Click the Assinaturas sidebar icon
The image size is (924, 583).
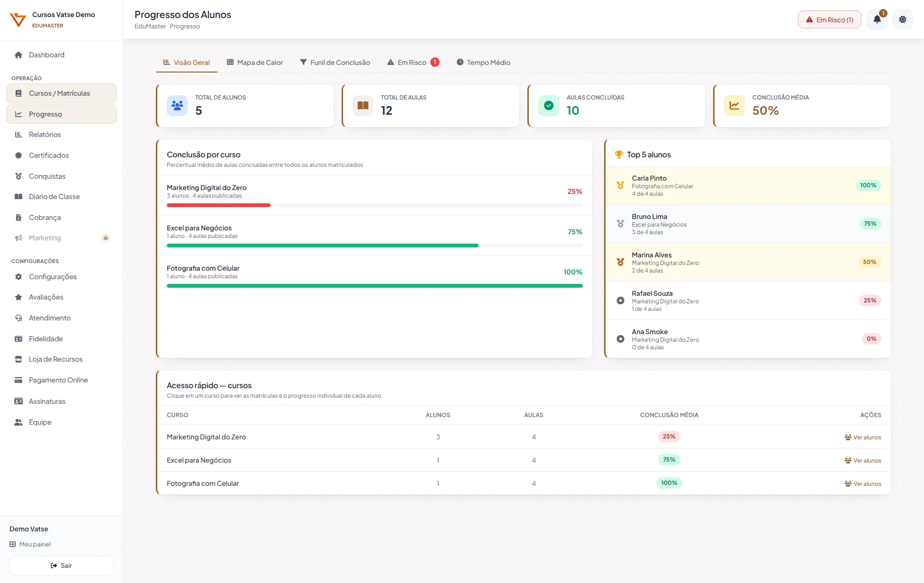tap(18, 401)
